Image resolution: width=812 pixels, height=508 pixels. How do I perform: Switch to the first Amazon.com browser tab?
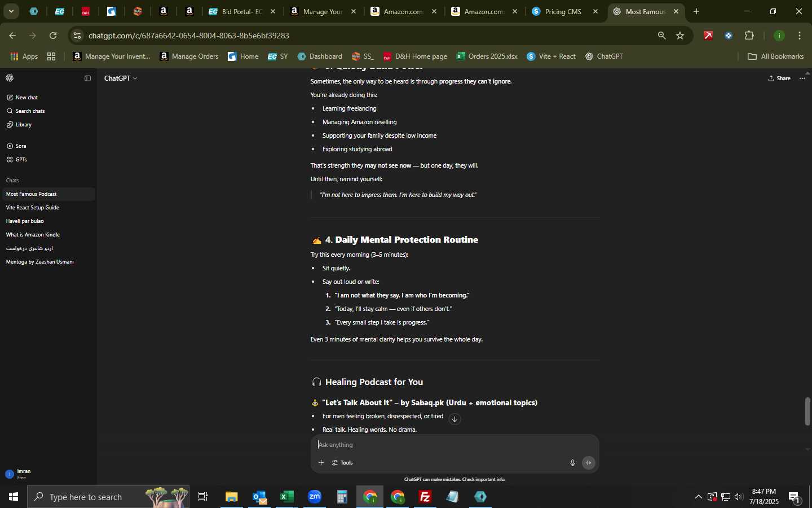point(404,11)
